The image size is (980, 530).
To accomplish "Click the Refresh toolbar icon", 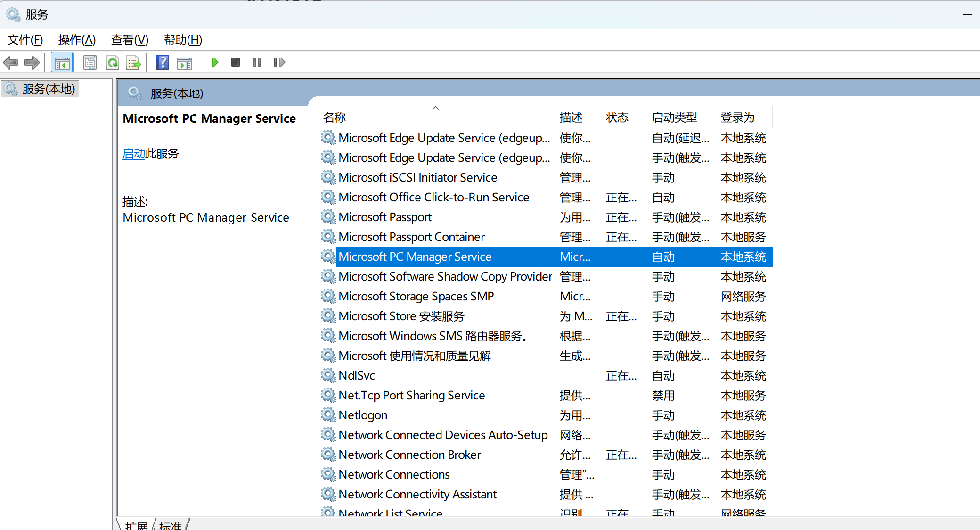I will coord(113,62).
